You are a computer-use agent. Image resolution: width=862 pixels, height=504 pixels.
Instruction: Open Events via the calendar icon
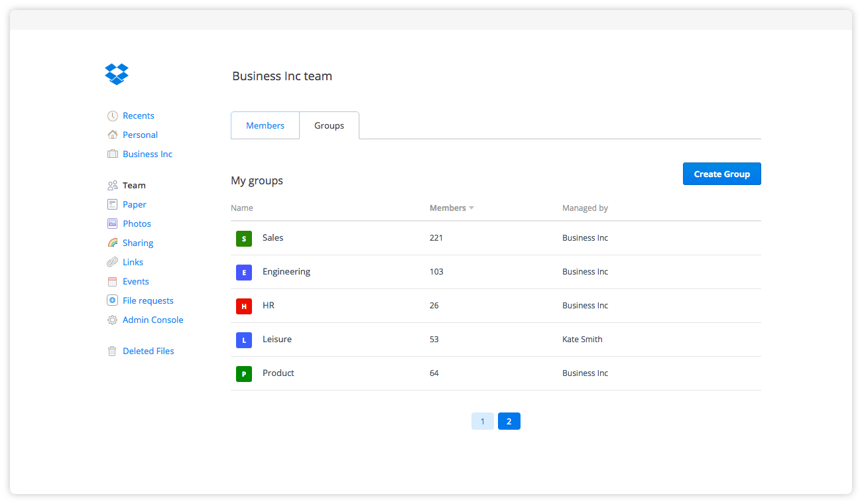pyautogui.click(x=113, y=281)
